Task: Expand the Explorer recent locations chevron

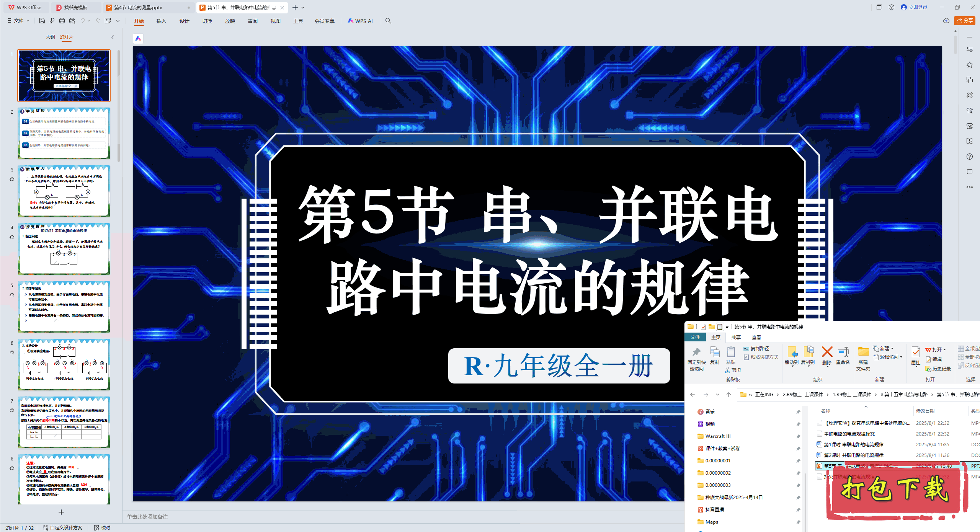Action: [717, 395]
